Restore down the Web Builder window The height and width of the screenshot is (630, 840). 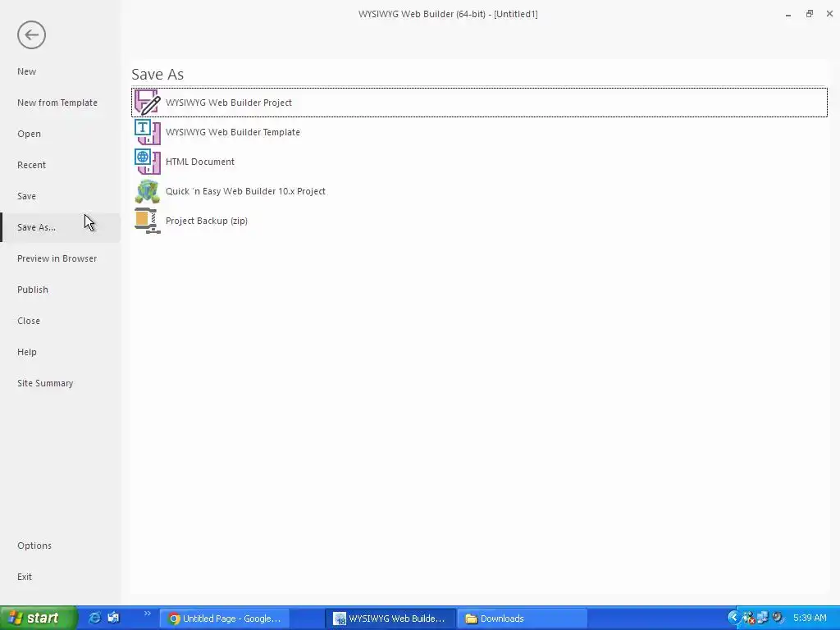pyautogui.click(x=810, y=14)
